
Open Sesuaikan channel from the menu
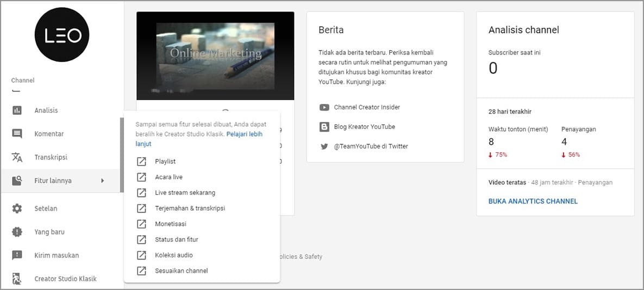pos(181,270)
